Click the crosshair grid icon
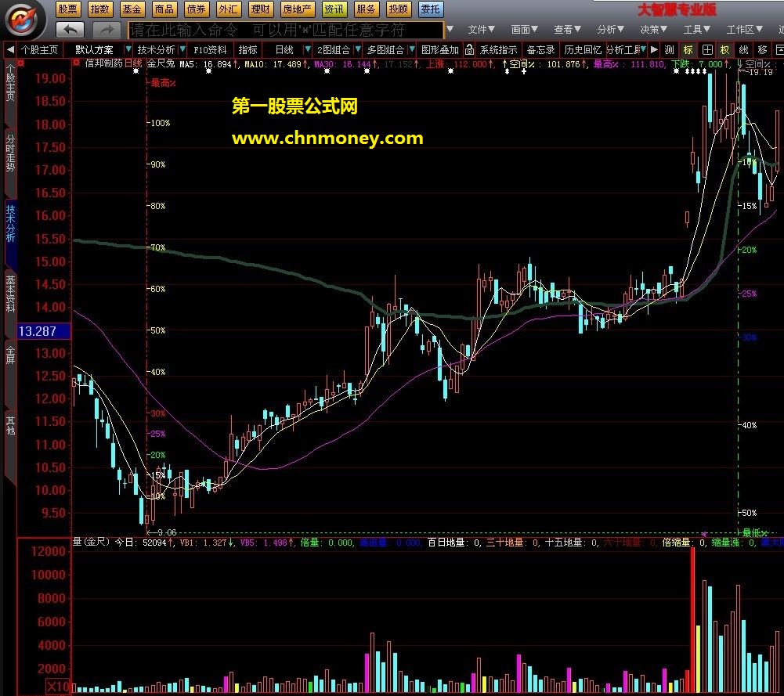This screenshot has height=696, width=784. pyautogui.click(x=707, y=50)
